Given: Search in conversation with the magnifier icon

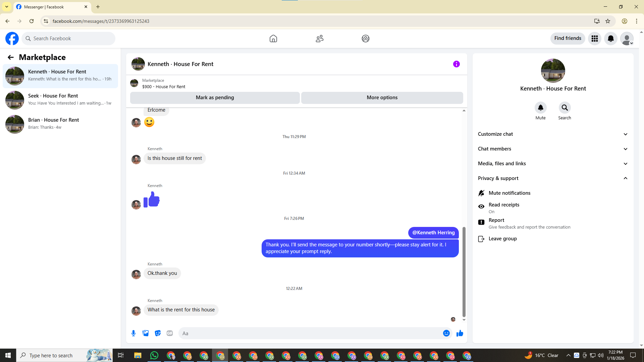Looking at the screenshot, I should coord(565,108).
